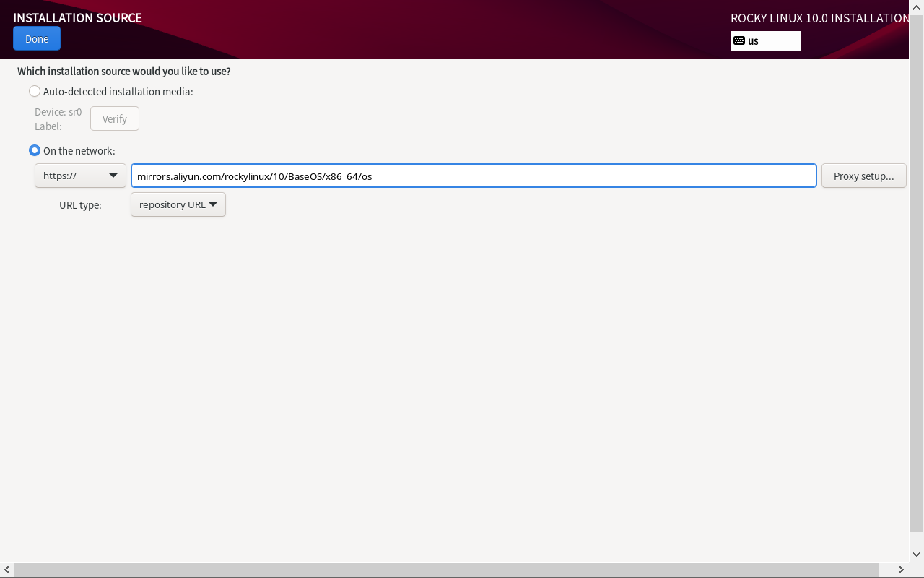Click the horizontal scrollbar right arrow
924x578 pixels.
[x=901, y=570]
